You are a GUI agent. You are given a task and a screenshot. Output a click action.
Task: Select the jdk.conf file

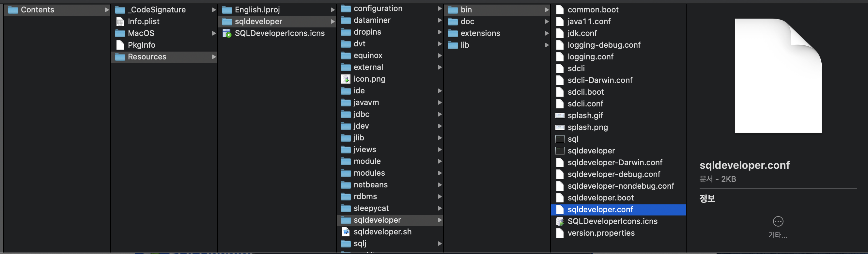point(618,33)
